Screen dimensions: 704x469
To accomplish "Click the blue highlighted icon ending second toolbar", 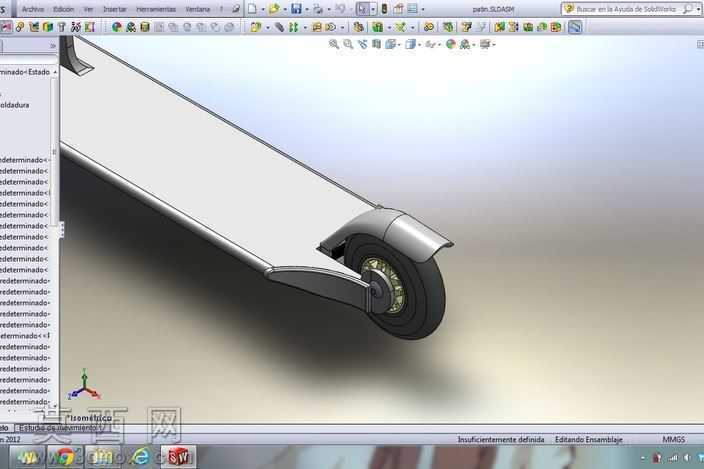I will (575, 27).
